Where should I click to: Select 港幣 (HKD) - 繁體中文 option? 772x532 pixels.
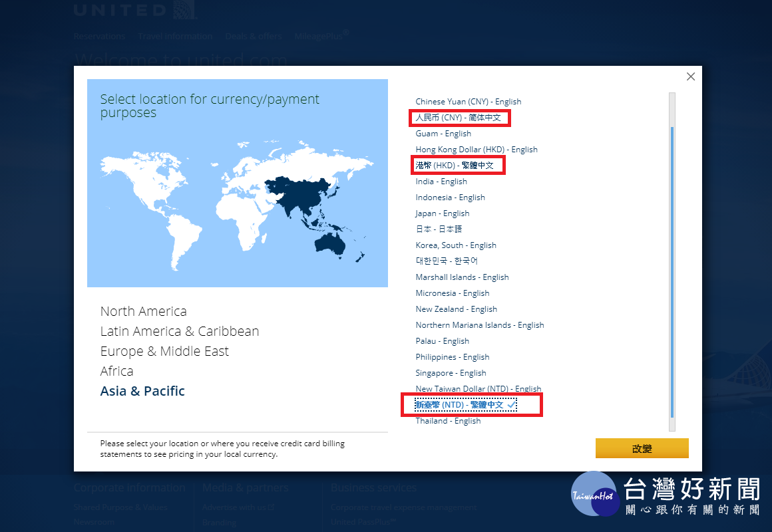[x=454, y=166]
